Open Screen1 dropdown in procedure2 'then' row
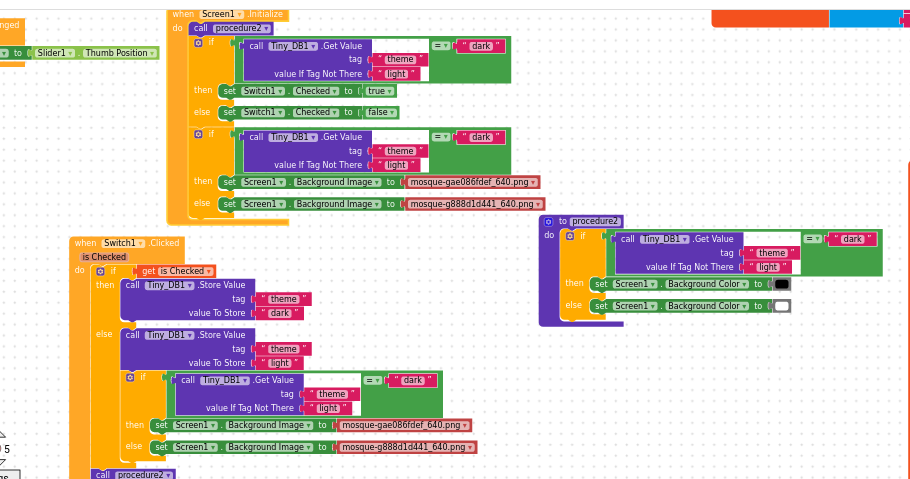Viewport: 910px width, 479px height. tap(634, 284)
